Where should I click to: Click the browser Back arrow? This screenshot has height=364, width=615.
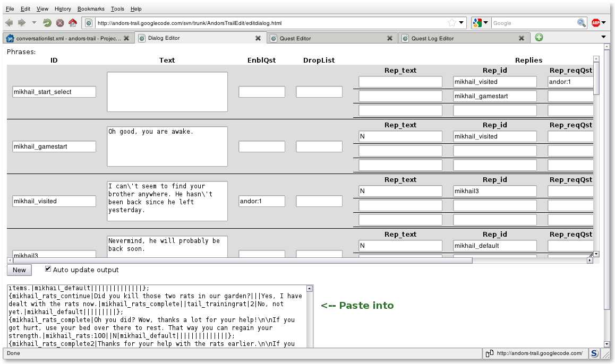[8, 23]
